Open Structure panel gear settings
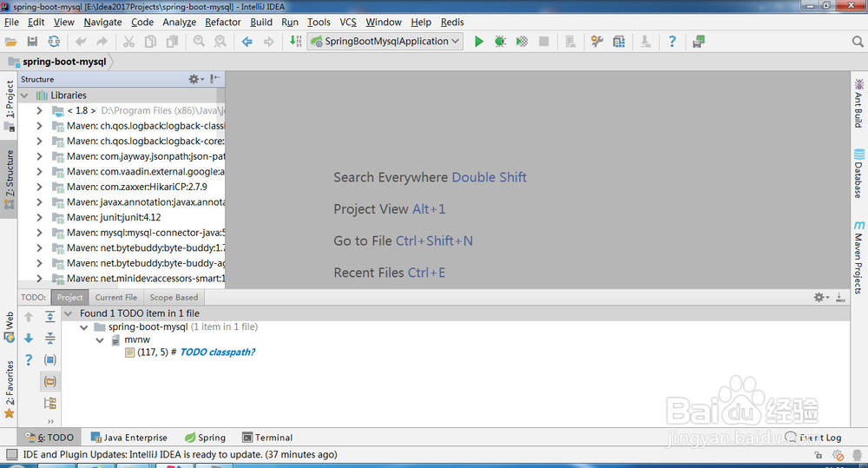This screenshot has width=868, height=468. tap(195, 79)
